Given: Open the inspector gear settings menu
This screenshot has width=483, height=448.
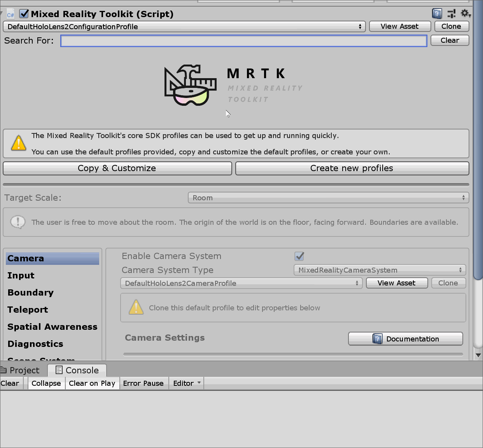Looking at the screenshot, I should tap(466, 13).
